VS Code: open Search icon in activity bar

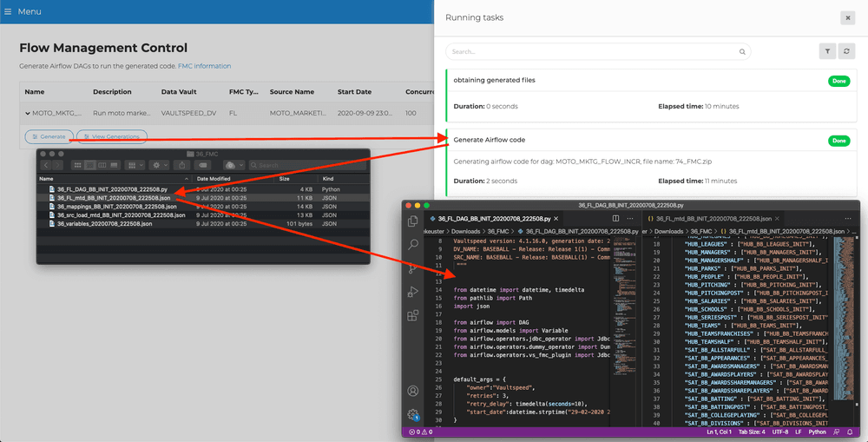click(x=412, y=244)
